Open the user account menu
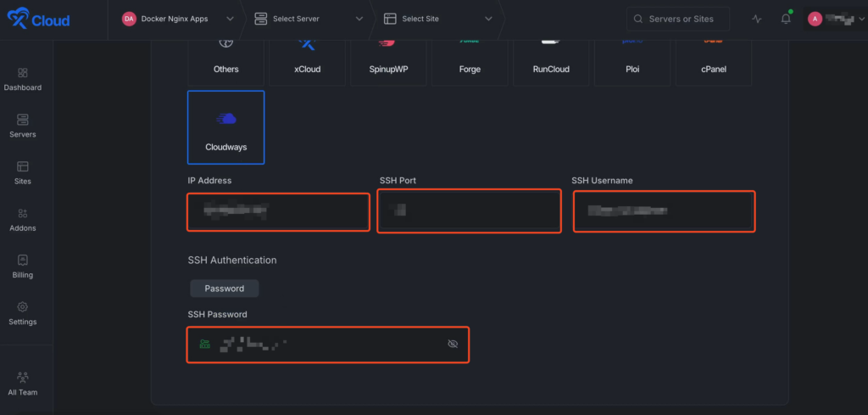Screen dimensions: 868x415 click(x=832, y=19)
